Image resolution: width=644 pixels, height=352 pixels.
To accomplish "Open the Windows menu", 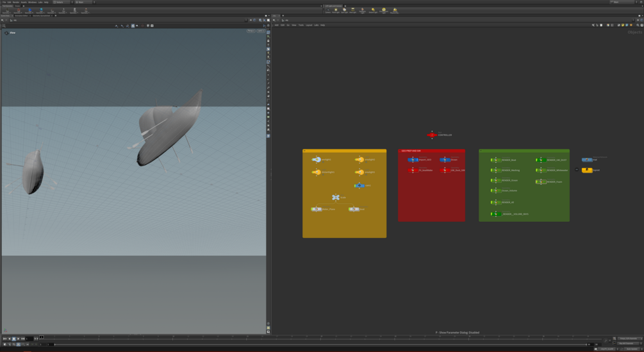I will pyautogui.click(x=33, y=2).
